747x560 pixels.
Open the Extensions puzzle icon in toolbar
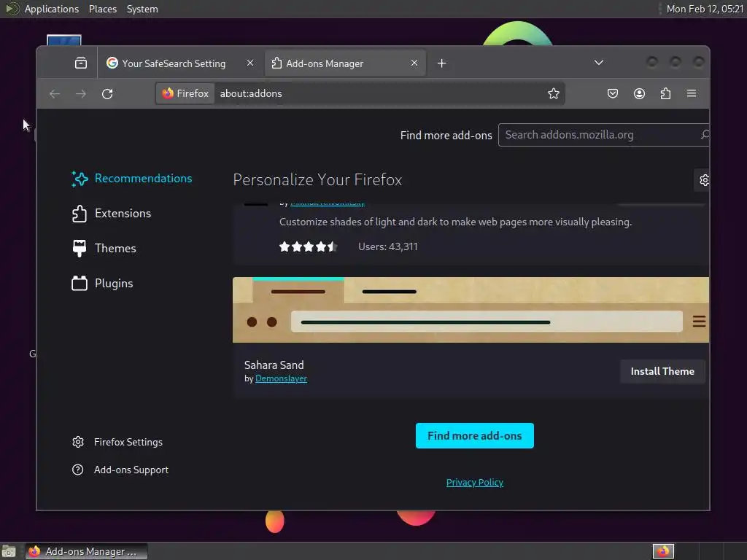tap(665, 93)
